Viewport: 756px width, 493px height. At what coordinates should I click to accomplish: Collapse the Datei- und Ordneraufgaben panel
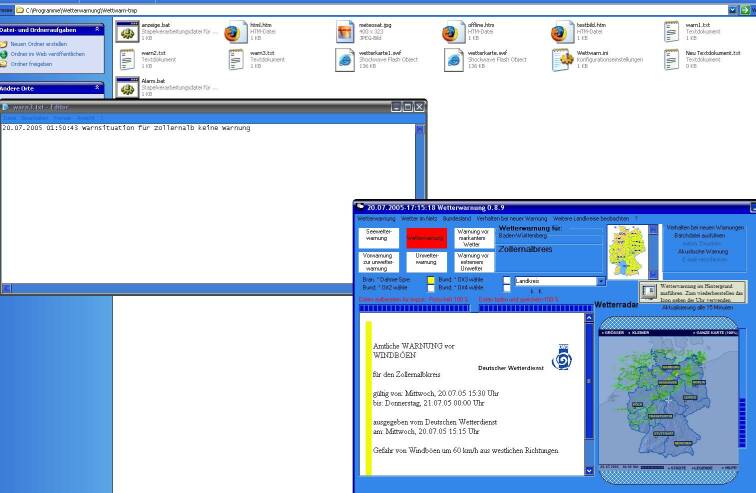click(x=97, y=30)
